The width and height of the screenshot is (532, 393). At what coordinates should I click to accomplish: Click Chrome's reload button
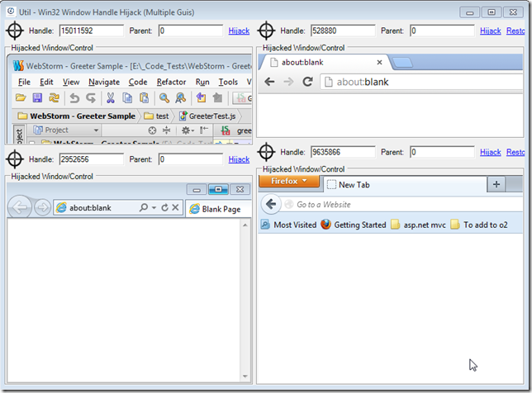(x=308, y=82)
